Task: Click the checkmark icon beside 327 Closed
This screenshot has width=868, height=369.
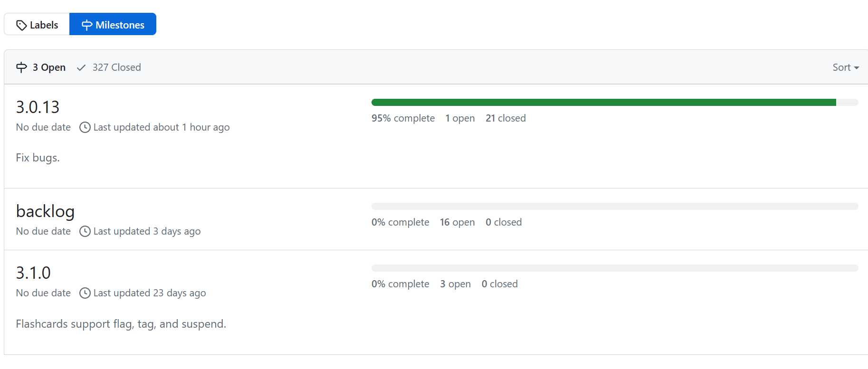Action: (81, 67)
